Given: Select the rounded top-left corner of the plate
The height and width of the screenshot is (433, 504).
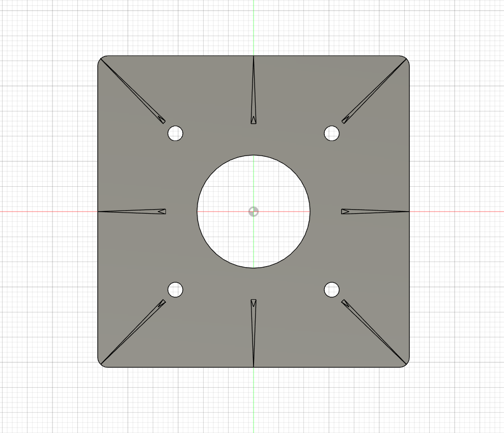Looking at the screenshot, I should (100, 60).
